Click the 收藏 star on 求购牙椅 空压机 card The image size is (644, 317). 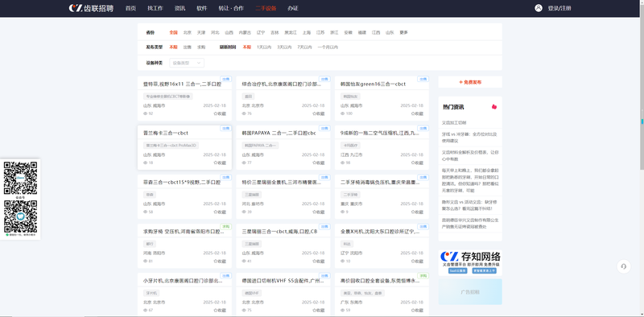[216, 261]
